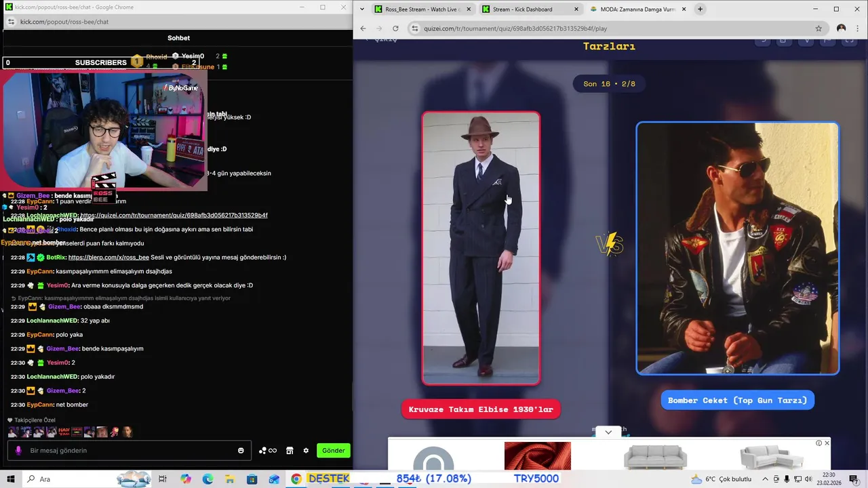
Task: Open File Explorer from taskbar
Action: coord(230,479)
